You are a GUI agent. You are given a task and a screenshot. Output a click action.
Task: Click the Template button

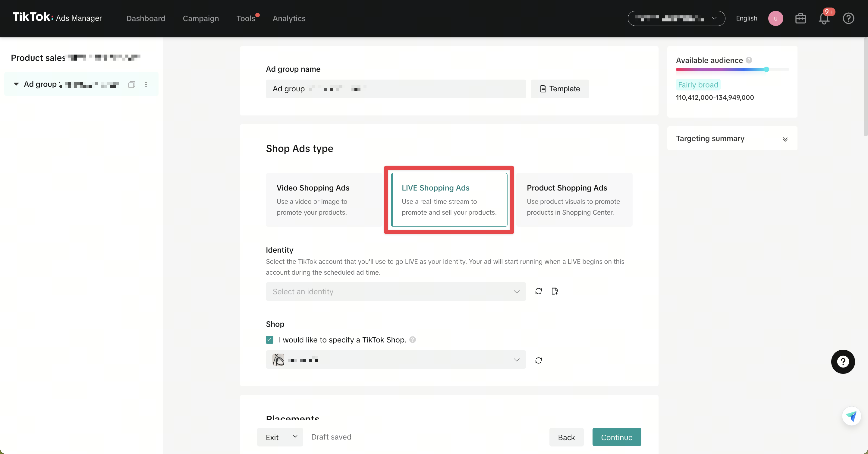coord(560,89)
